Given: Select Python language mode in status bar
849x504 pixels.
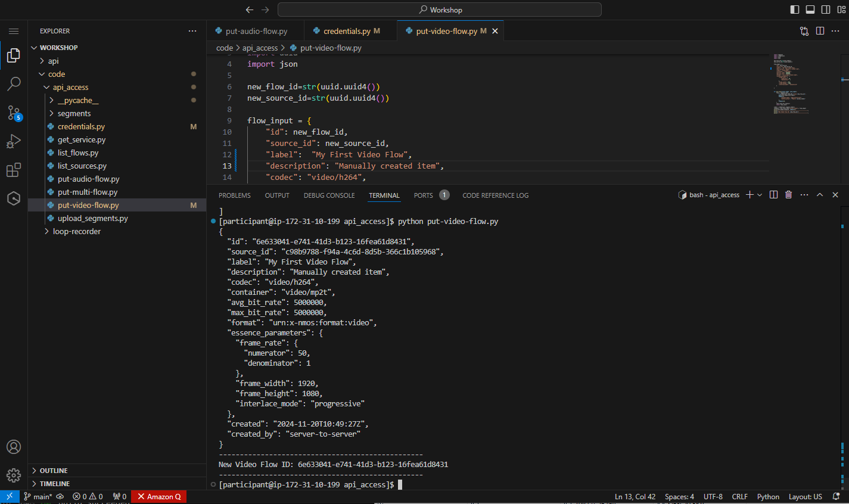Looking at the screenshot, I should tap(768, 497).
